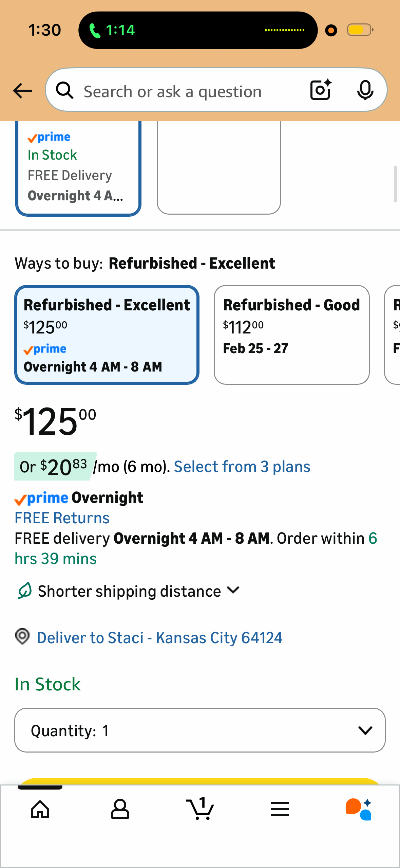The width and height of the screenshot is (400, 868).
Task: Tap Select from 3 plans link
Action: (x=242, y=467)
